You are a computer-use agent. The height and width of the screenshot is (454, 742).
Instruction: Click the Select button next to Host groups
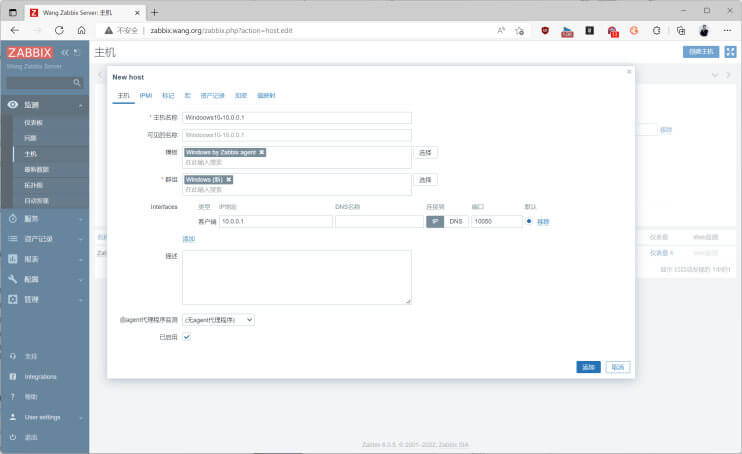pyautogui.click(x=425, y=180)
